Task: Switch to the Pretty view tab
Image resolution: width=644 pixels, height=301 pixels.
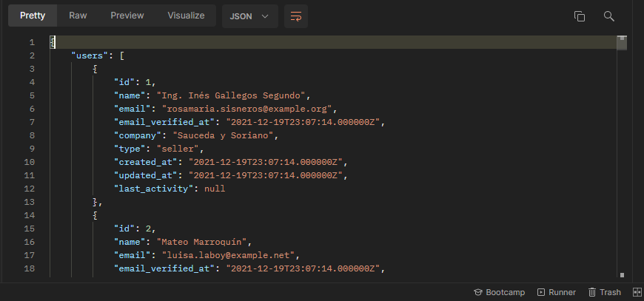Action: [x=33, y=16]
